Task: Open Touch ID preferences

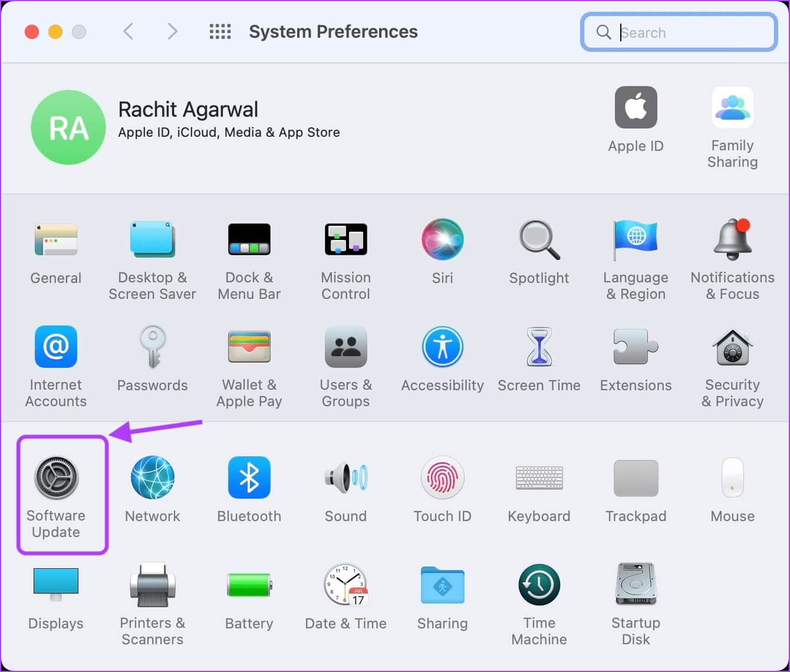Action: click(x=442, y=478)
